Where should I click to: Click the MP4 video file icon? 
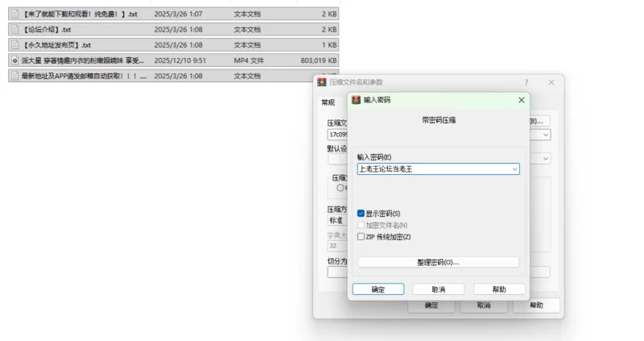[14, 60]
